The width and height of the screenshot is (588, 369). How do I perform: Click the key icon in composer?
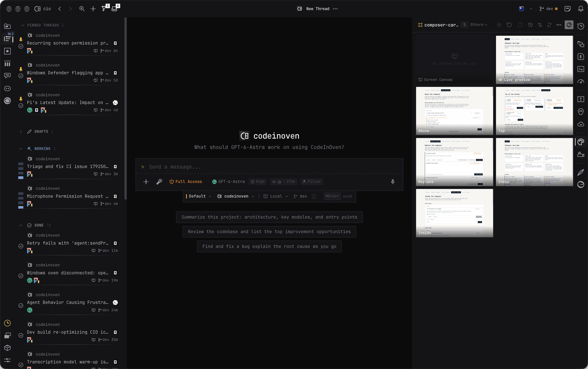tap(159, 182)
